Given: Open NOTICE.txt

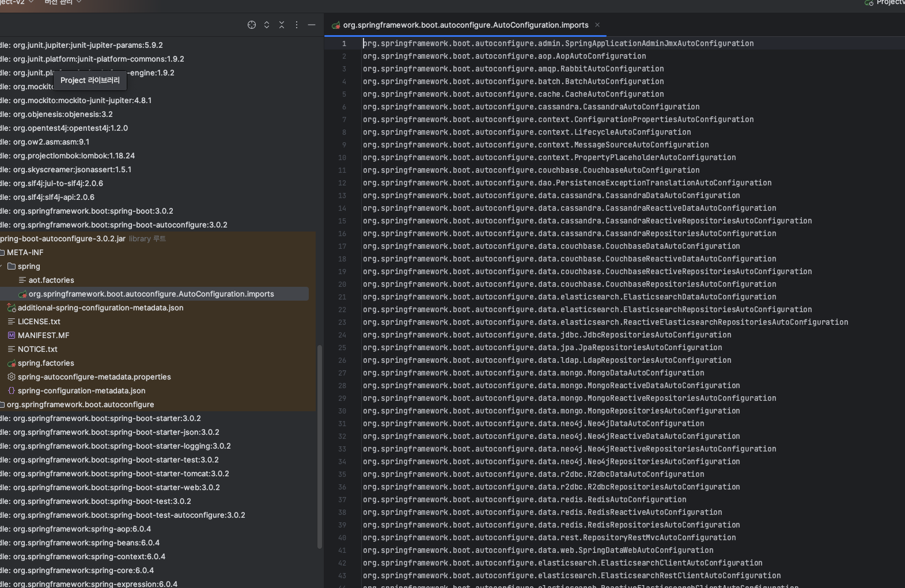Looking at the screenshot, I should point(37,349).
